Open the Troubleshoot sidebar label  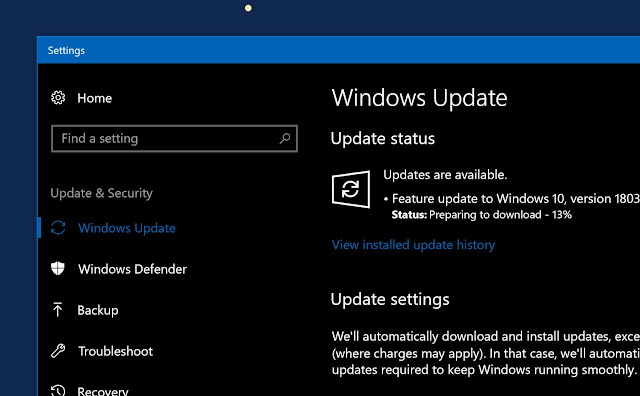[116, 351]
